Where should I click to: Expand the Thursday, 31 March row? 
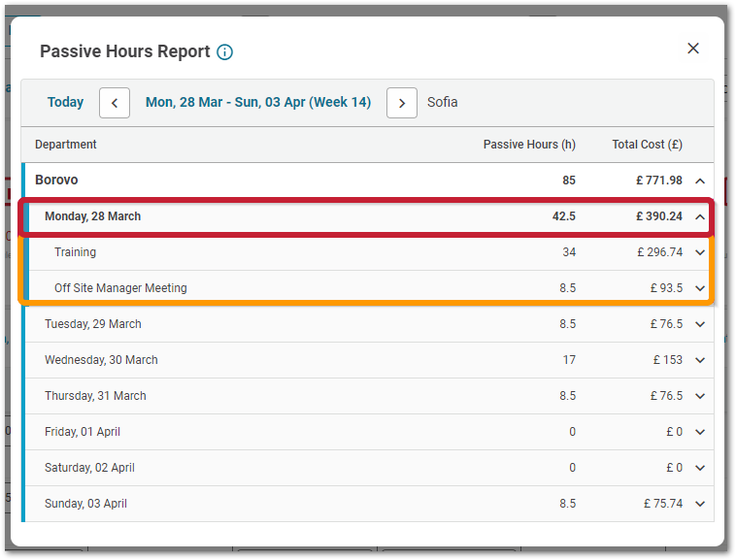click(700, 396)
